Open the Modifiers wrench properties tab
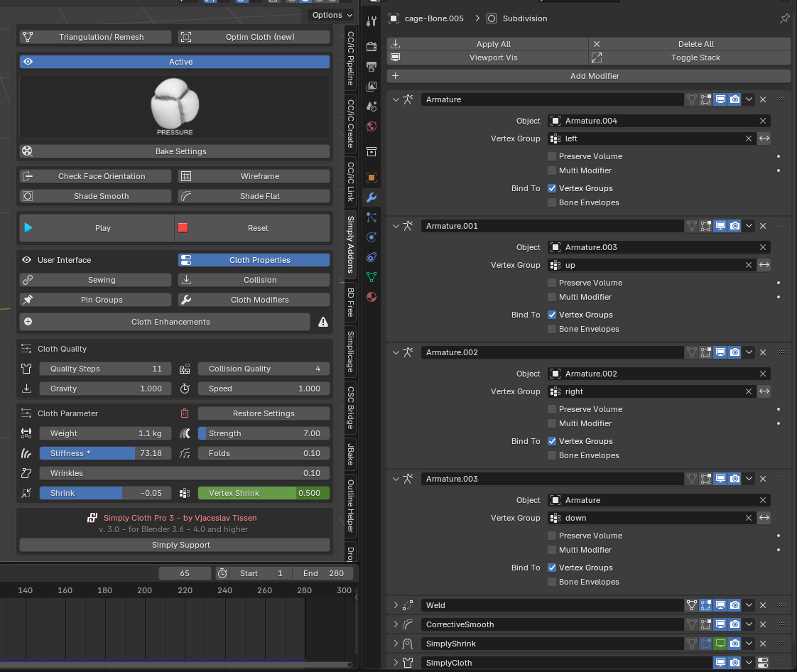Screen dimensions: 797x672 (371, 197)
